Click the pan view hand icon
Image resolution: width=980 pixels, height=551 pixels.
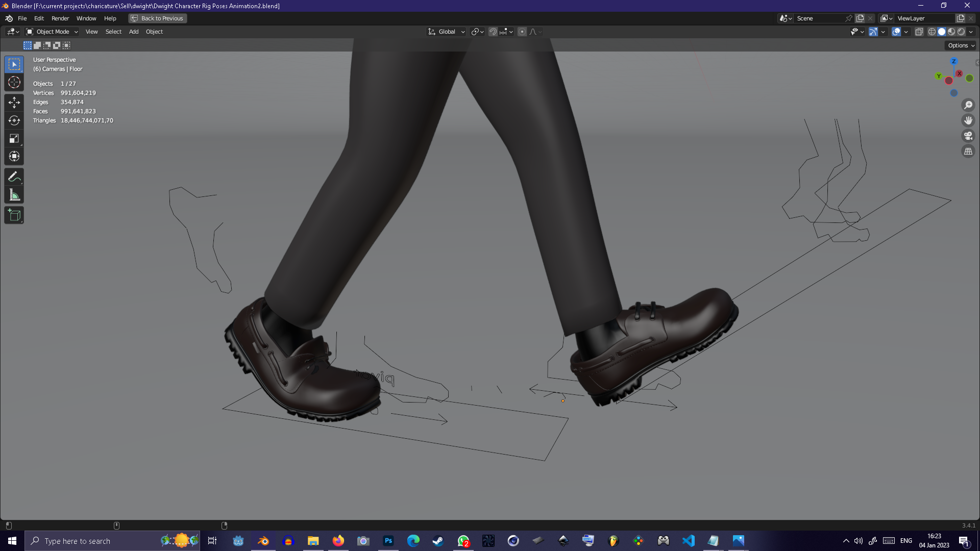[968, 120]
